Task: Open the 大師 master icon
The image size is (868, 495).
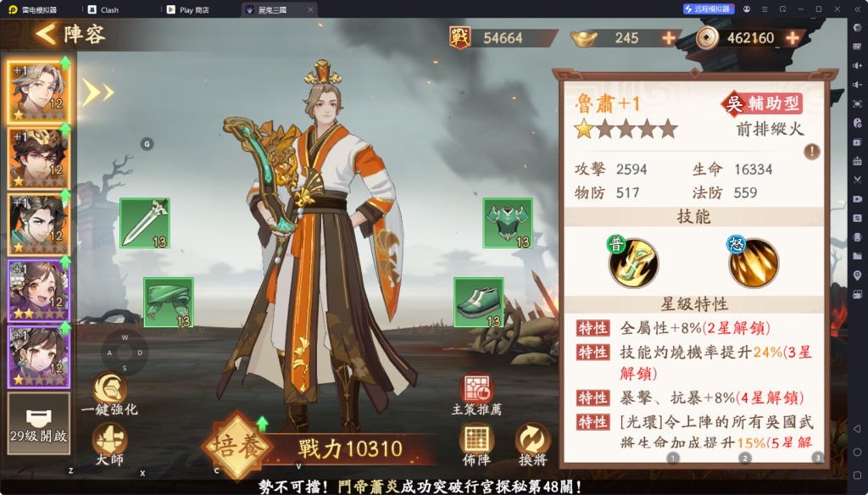Action: pos(109,445)
